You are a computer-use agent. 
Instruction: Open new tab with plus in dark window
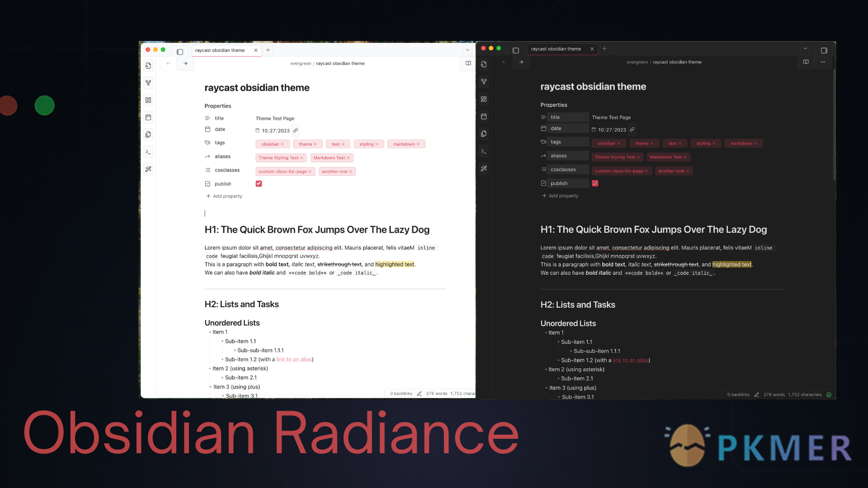(x=604, y=48)
